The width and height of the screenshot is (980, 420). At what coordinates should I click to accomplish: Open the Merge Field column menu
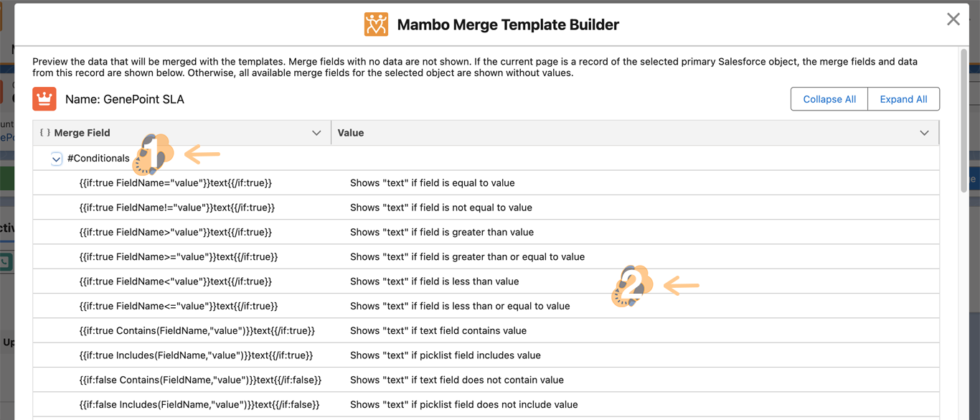click(x=316, y=133)
